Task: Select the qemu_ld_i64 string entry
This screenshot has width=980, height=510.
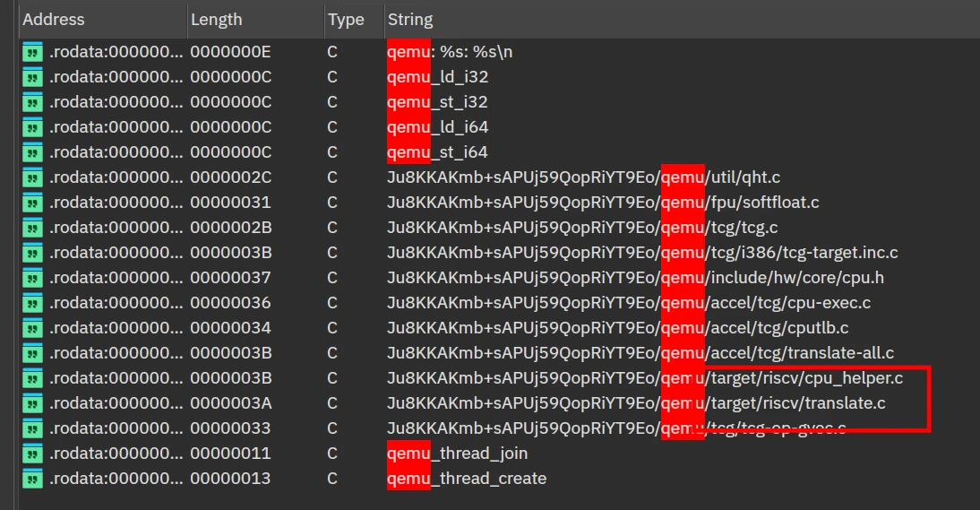Action: coord(437,127)
